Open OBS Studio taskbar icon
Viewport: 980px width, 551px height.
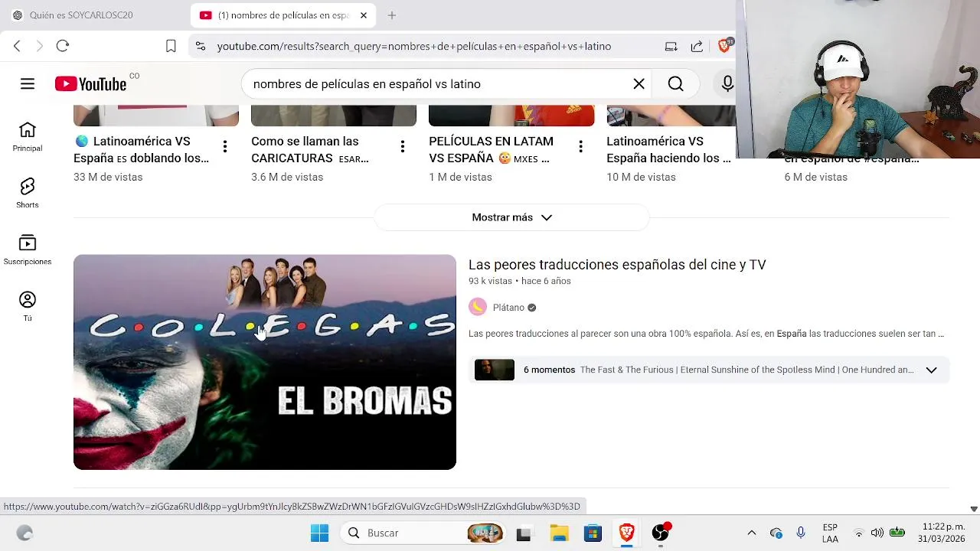(x=661, y=533)
